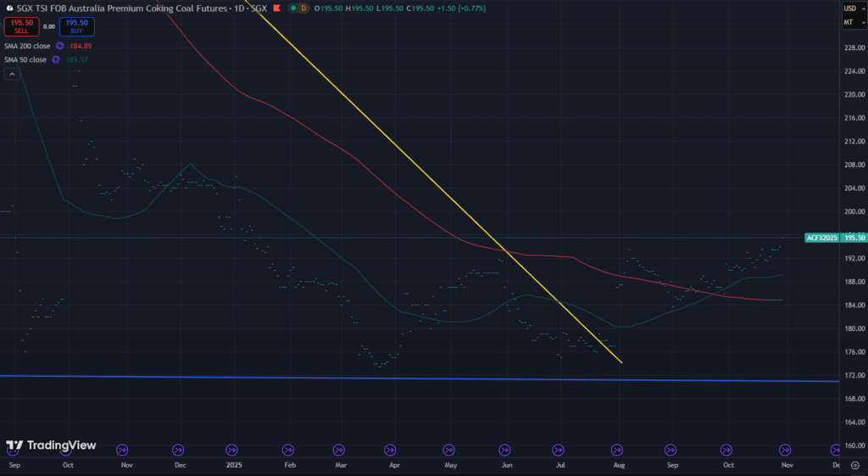
Task: Click the chart title SGX TSI FOB Australia
Action: 127,8
